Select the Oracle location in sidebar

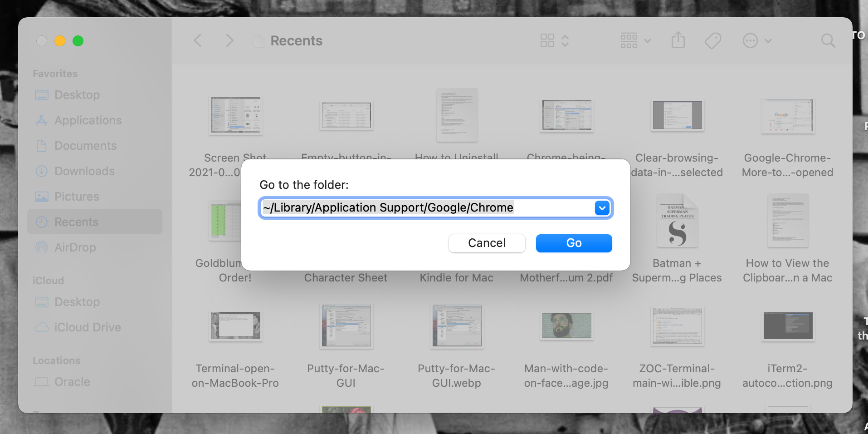pos(72,382)
